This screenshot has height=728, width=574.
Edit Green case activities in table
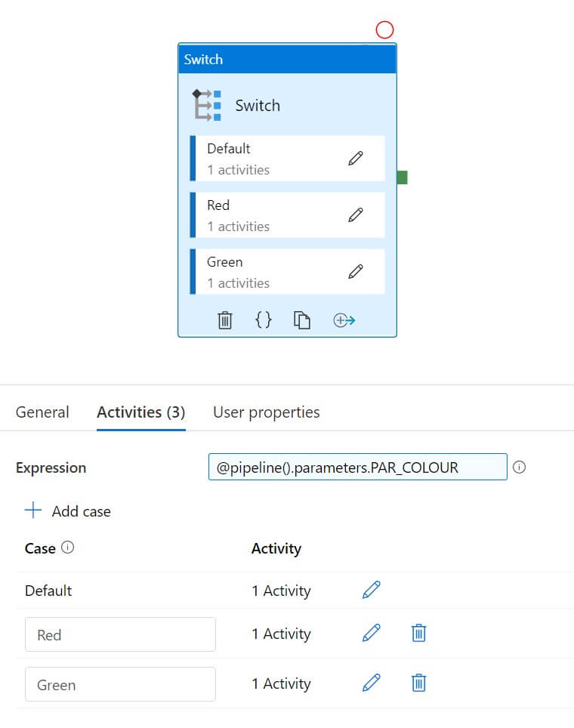[x=371, y=683]
